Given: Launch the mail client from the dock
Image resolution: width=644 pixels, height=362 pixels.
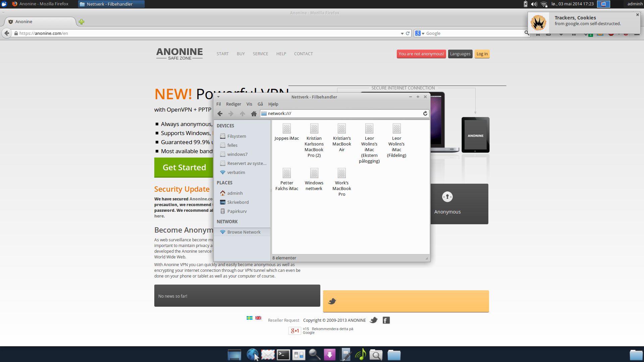Looking at the screenshot, I should 268,355.
